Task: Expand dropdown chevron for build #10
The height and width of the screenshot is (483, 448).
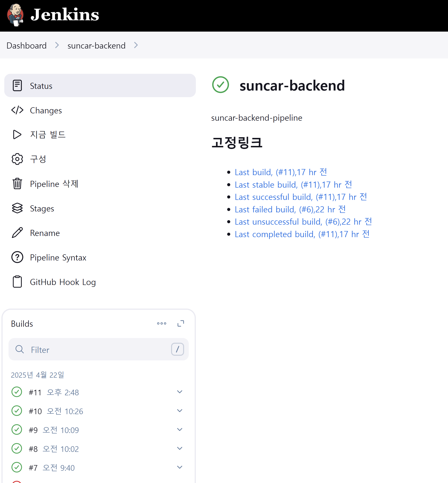Action: pyautogui.click(x=180, y=411)
